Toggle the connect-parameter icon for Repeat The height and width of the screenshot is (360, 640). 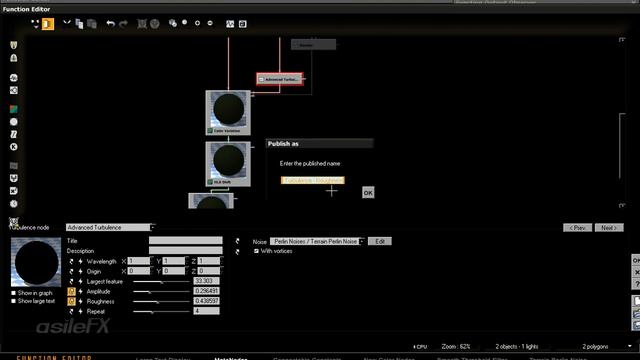tap(71, 311)
